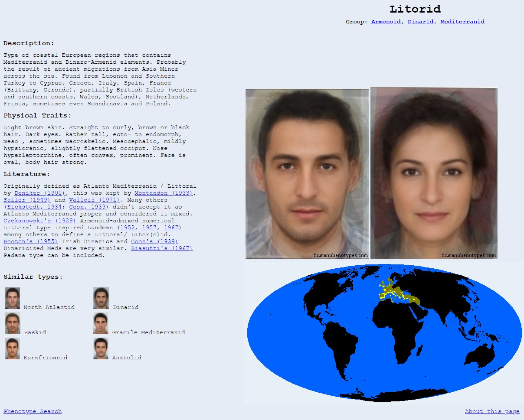Viewport: 524px width, 420px height.
Task: Click the Litorid page title
Action: pyautogui.click(x=415, y=9)
